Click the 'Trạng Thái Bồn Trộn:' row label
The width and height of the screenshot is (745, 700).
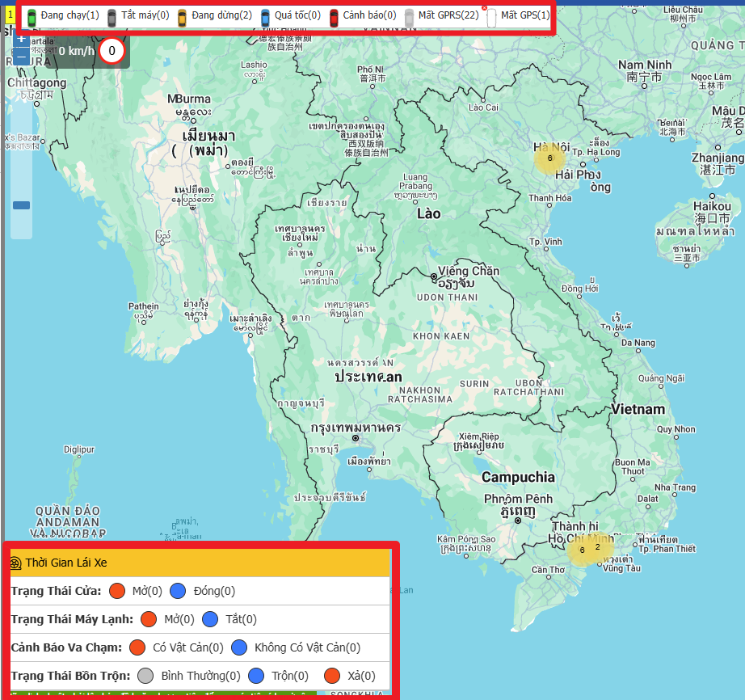[x=70, y=676]
